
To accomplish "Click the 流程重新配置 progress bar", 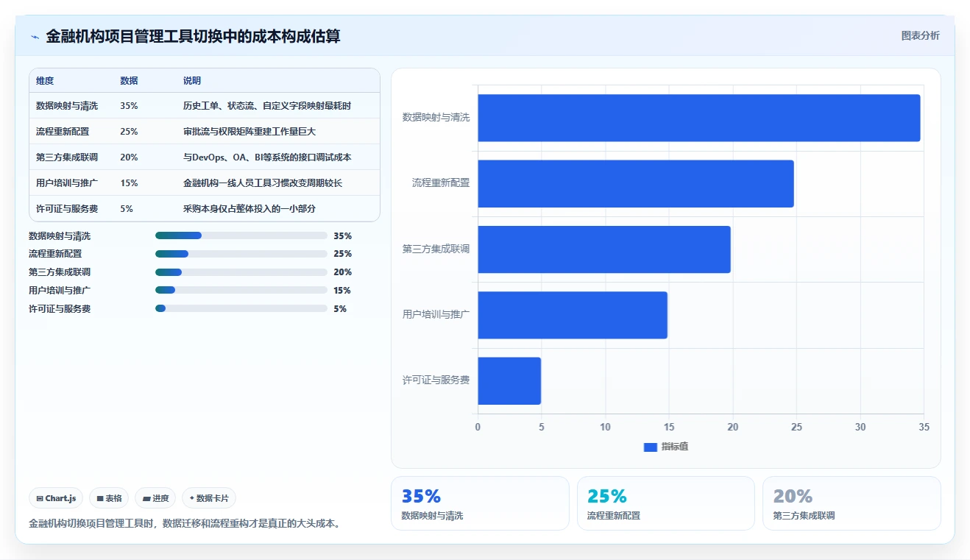I will [x=241, y=254].
